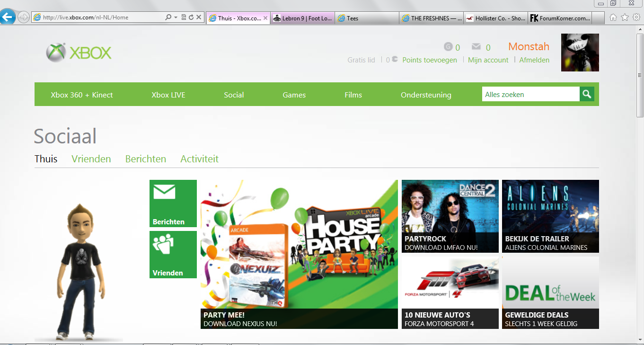Switch to the Lebron 9 | Foot Locker tab
The height and width of the screenshot is (345, 644).
(x=303, y=18)
